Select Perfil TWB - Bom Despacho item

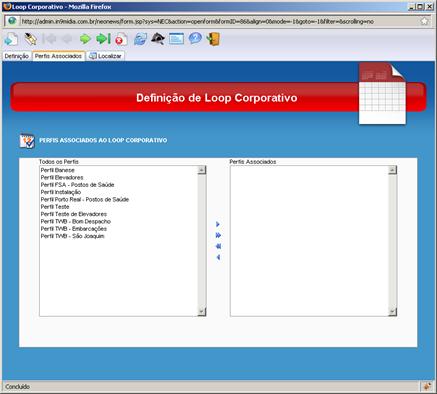click(76, 221)
